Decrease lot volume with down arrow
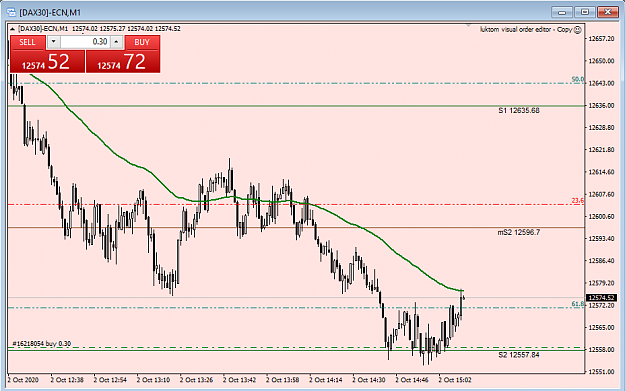This screenshot has width=625, height=391. [x=54, y=42]
